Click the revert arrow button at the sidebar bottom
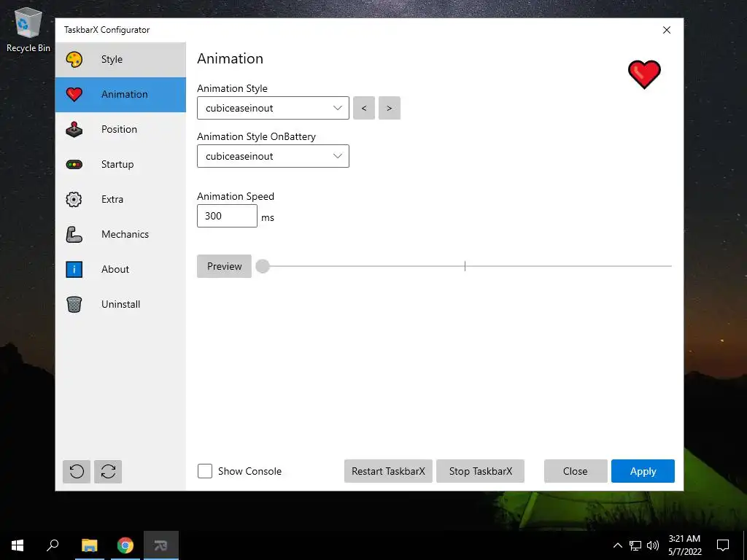This screenshot has width=747, height=560. tap(77, 472)
